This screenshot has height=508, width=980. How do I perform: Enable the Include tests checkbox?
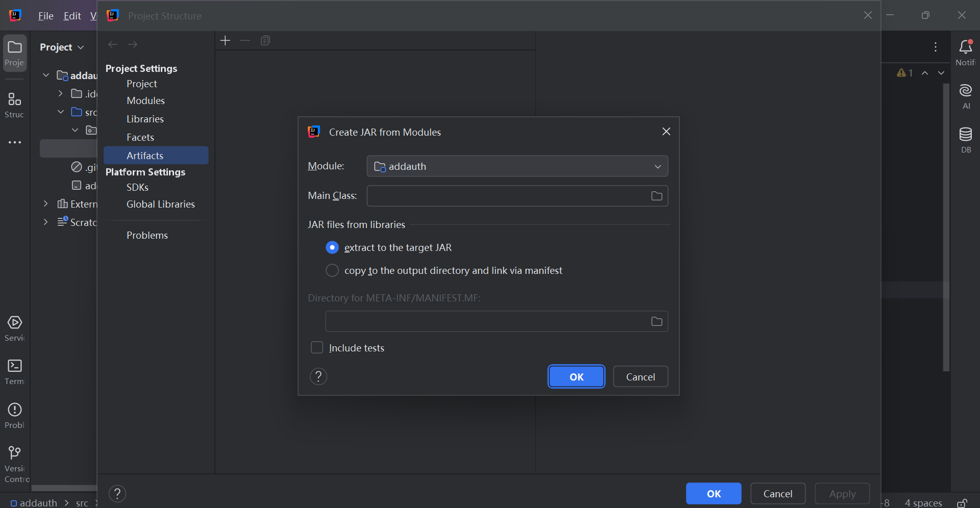pyautogui.click(x=317, y=348)
